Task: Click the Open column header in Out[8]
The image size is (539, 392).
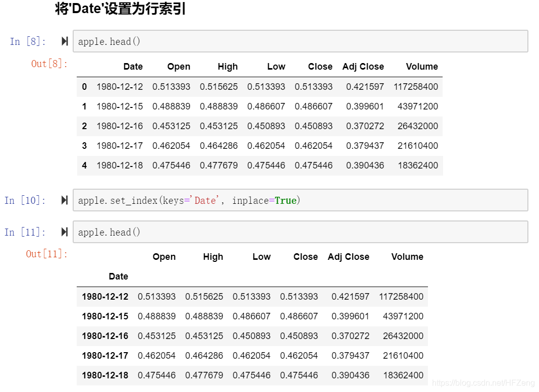Action: 179,66
